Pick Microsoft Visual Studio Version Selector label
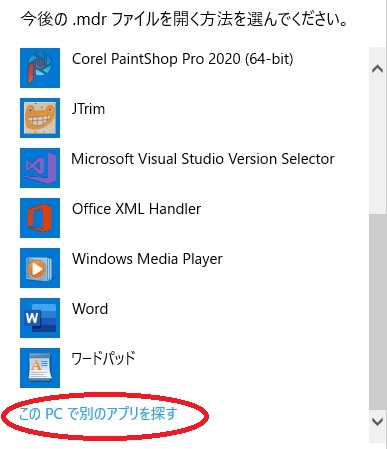 [x=203, y=159]
